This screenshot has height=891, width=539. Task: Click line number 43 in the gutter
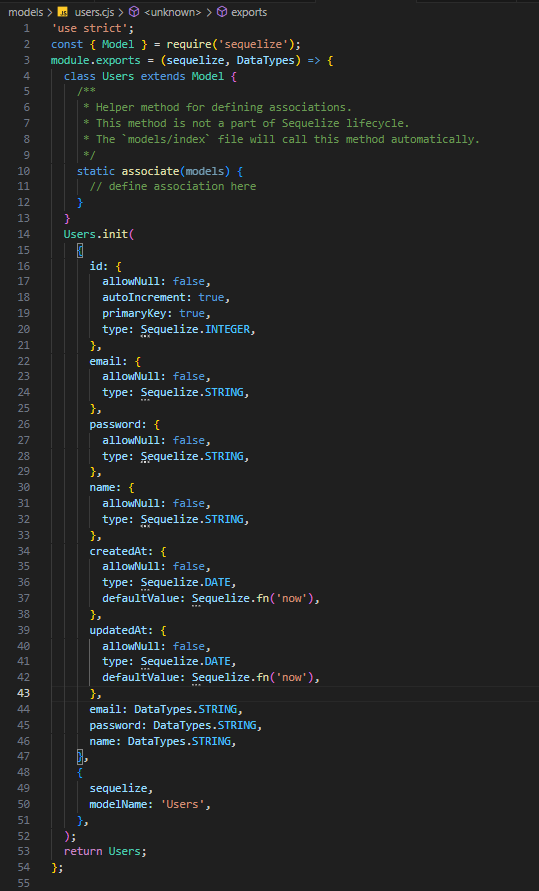click(x=23, y=693)
